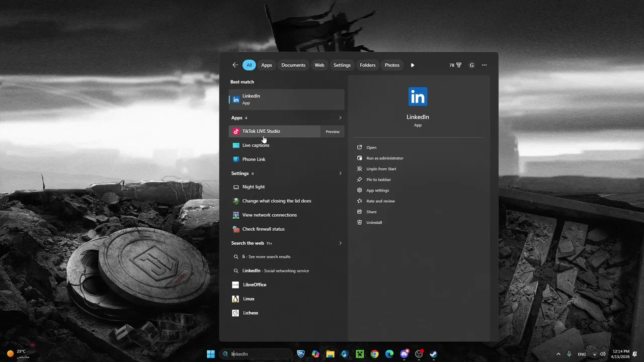Image resolution: width=644 pixels, height=362 pixels.
Task: Open Night light setting
Action: tap(286, 187)
